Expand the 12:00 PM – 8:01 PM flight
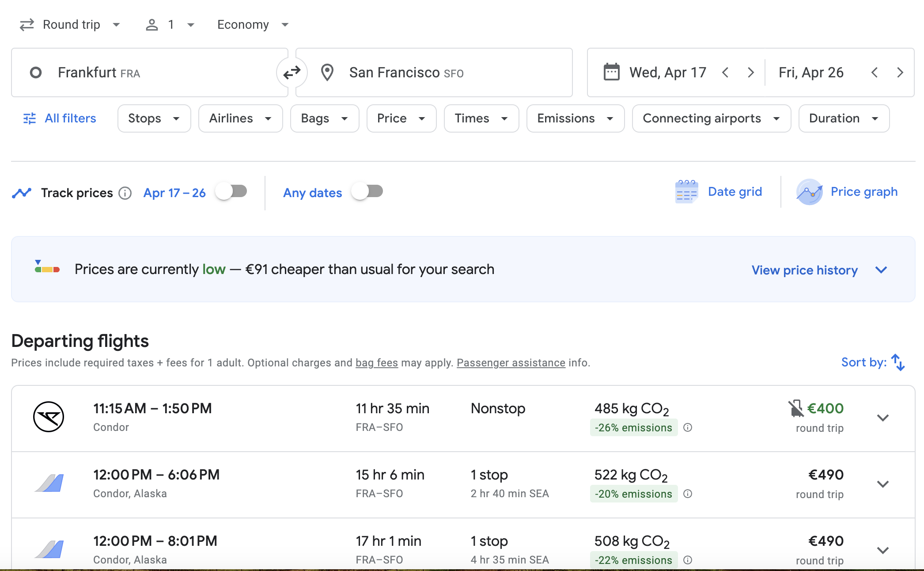Screen dimensions: 924x571 coord(883,550)
